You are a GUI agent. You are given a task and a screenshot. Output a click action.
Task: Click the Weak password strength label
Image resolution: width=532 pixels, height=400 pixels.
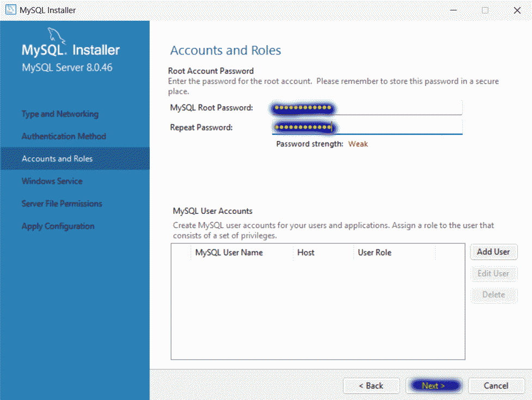358,144
